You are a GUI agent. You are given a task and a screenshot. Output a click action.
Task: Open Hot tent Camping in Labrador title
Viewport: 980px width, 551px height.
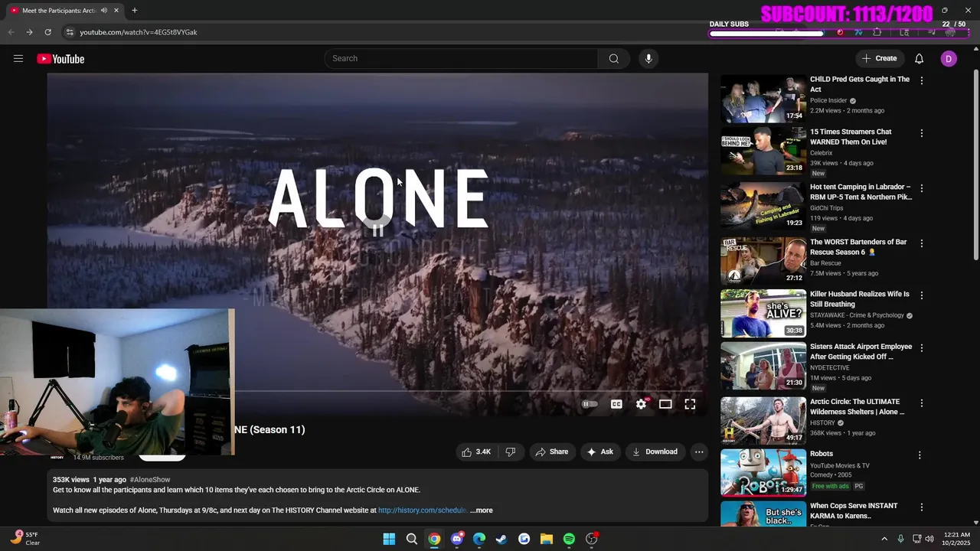click(861, 192)
